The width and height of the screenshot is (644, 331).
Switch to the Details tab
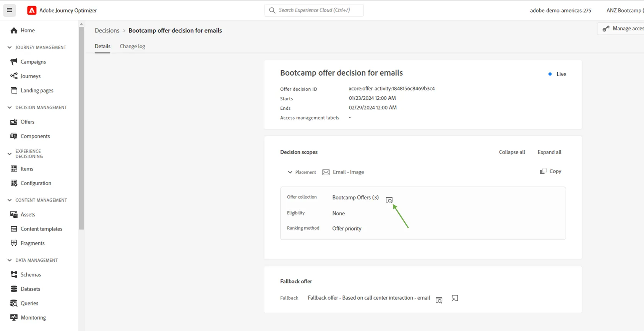click(102, 46)
